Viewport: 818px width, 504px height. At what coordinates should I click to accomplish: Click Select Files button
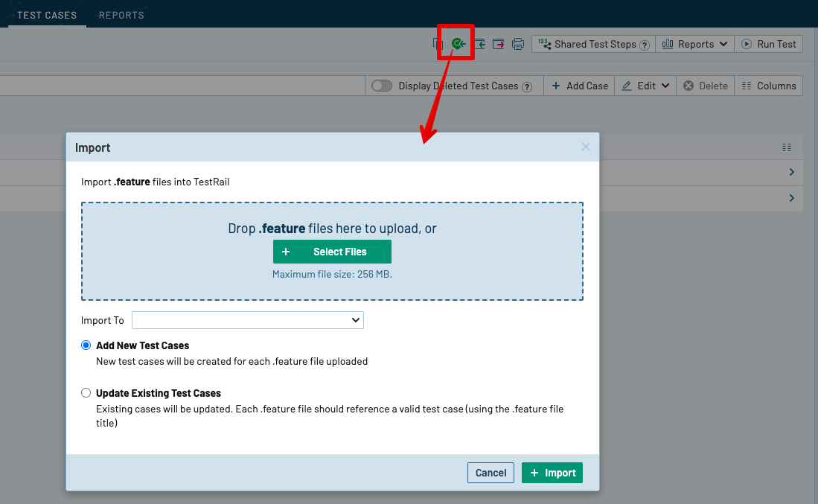point(332,252)
